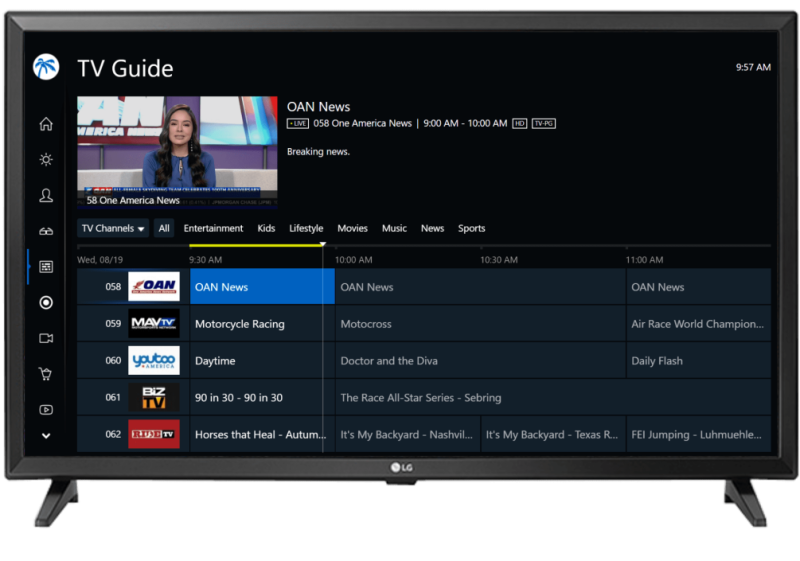The height and width of the screenshot is (561, 800).
Task: Click the 11:00 AM time header
Action: click(x=644, y=260)
